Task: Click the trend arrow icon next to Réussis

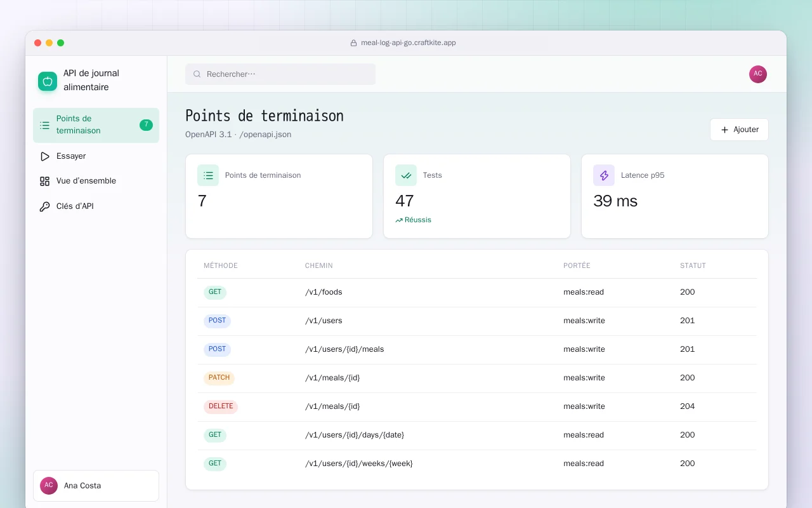Action: [x=399, y=220]
